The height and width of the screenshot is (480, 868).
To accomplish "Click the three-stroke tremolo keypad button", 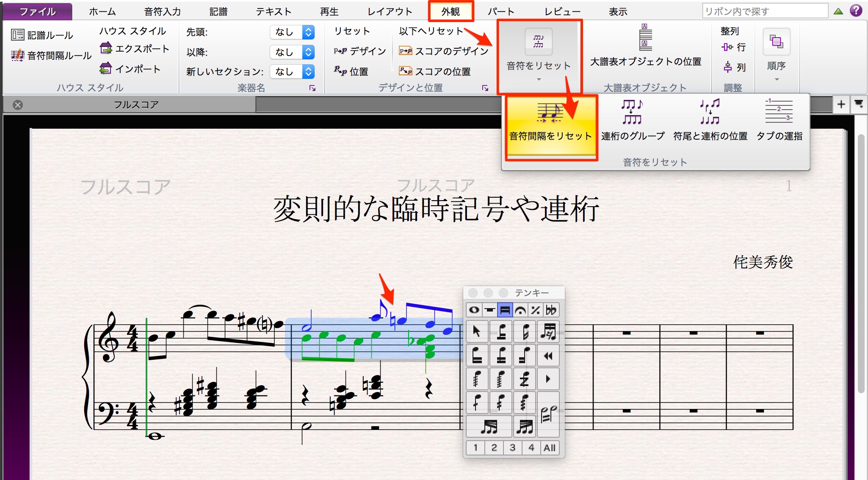I will (525, 403).
